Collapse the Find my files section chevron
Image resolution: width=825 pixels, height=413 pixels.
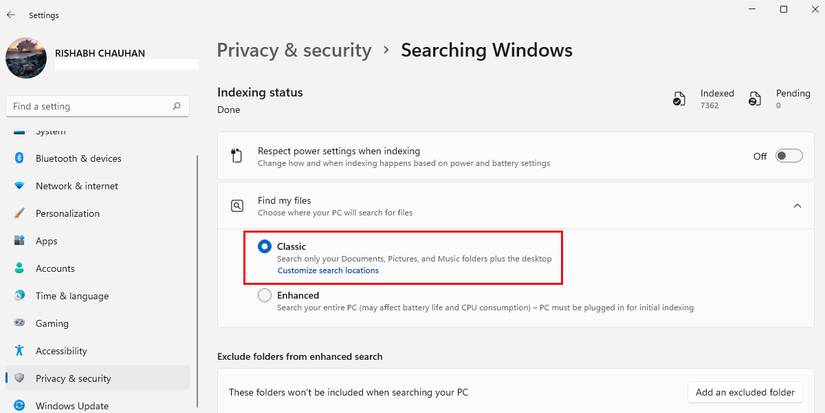point(797,206)
